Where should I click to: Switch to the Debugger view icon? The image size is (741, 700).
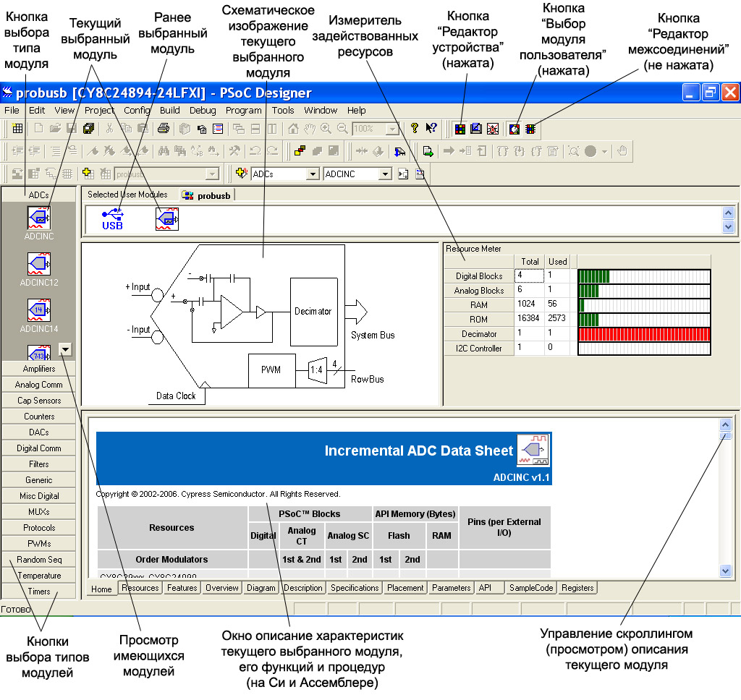point(493,129)
